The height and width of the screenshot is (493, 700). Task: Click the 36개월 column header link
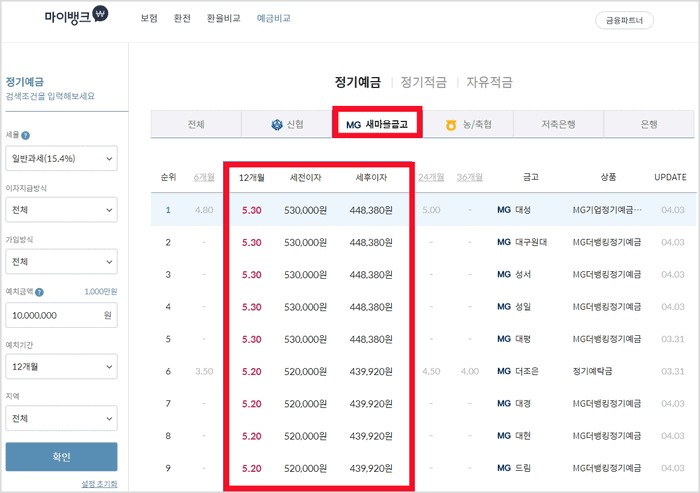coord(470,177)
